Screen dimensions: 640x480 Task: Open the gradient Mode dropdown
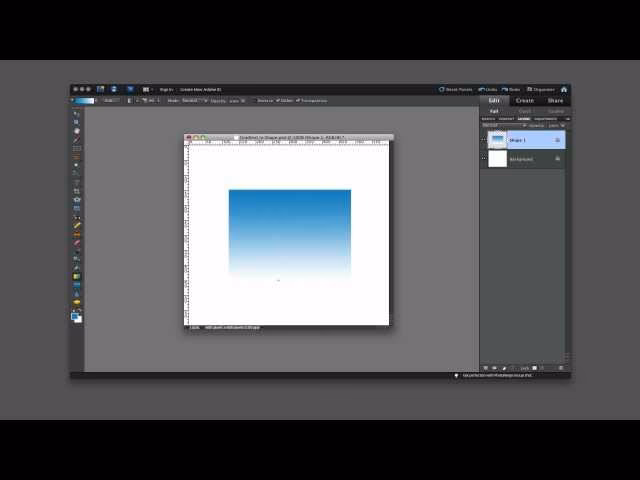(195, 100)
